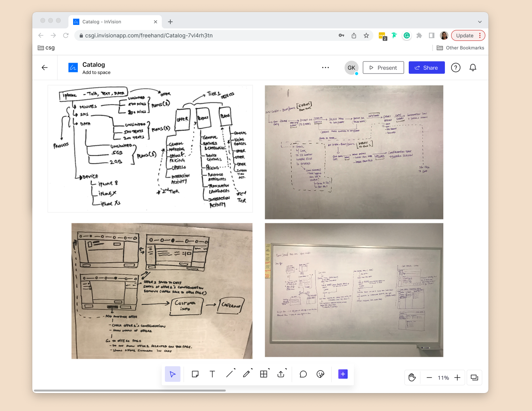Image resolution: width=532 pixels, height=411 pixels.
Task: Open the csg bookmarks folder
Action: click(x=46, y=48)
